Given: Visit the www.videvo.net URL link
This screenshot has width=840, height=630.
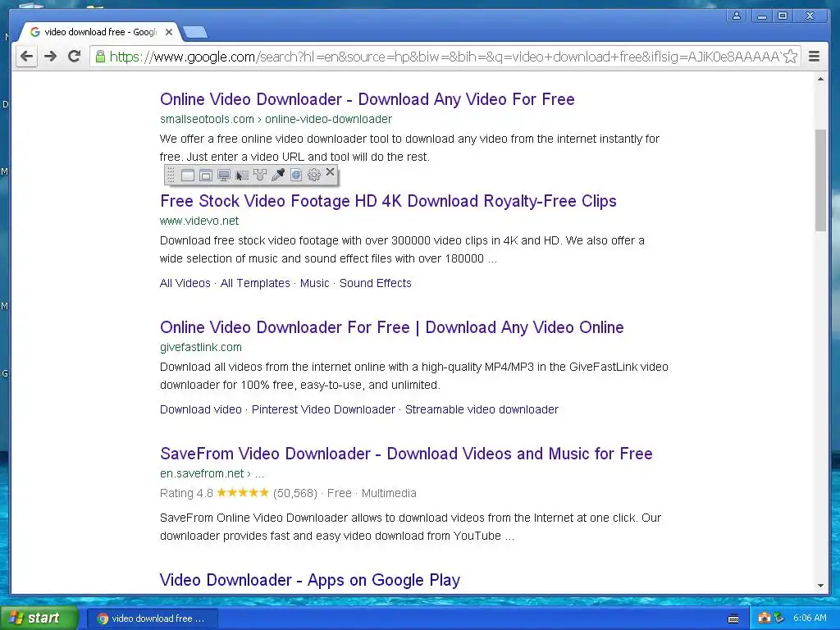Looking at the screenshot, I should coord(199,221).
